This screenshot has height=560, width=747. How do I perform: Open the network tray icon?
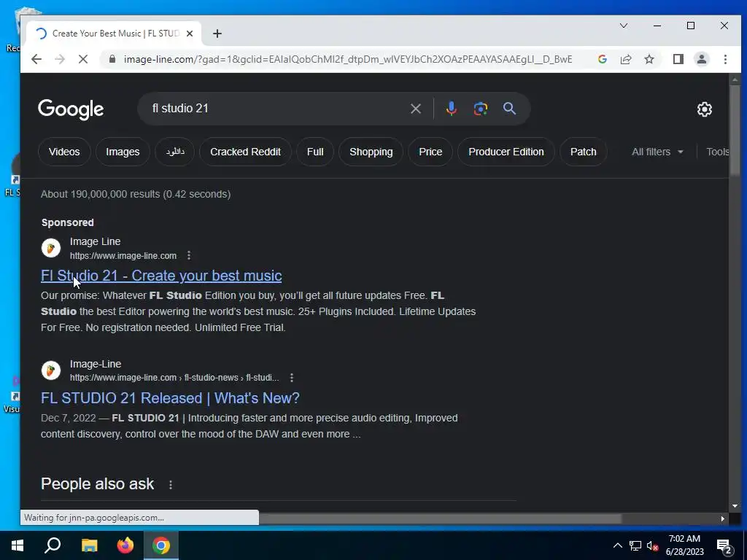click(x=635, y=545)
